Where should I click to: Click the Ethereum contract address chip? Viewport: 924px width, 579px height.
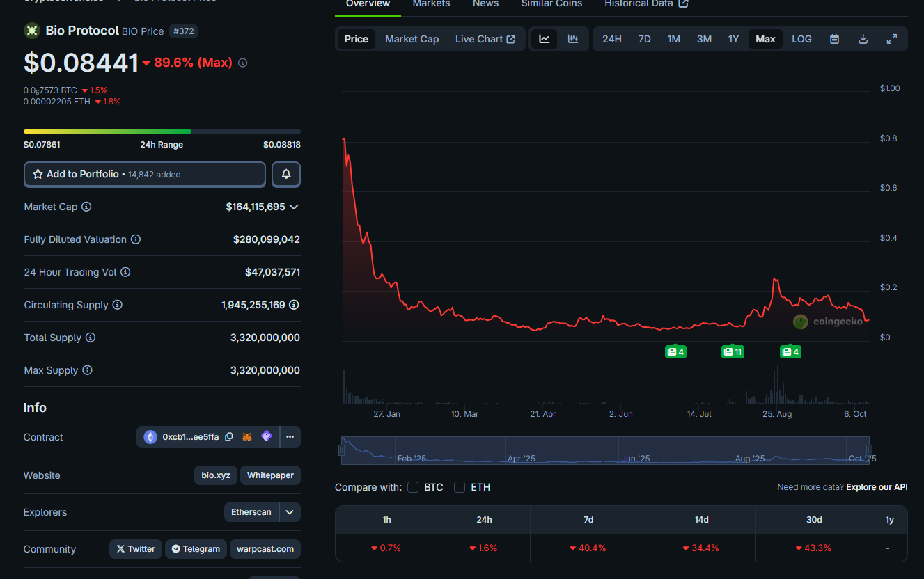point(181,437)
